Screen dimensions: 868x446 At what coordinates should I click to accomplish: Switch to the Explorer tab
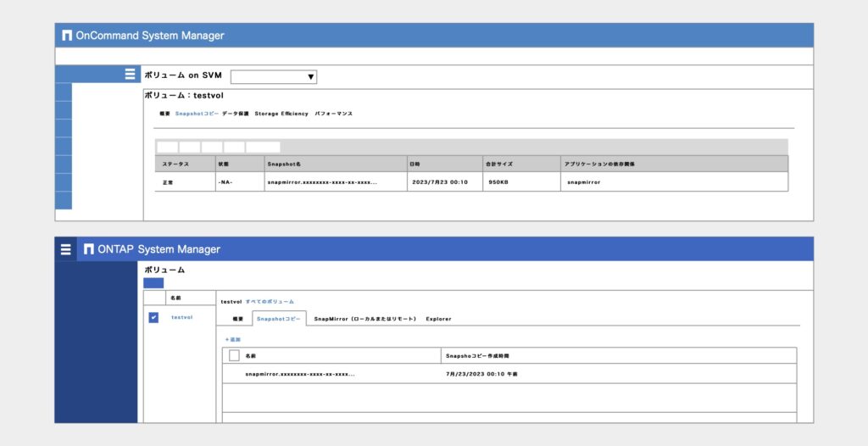[x=438, y=319]
